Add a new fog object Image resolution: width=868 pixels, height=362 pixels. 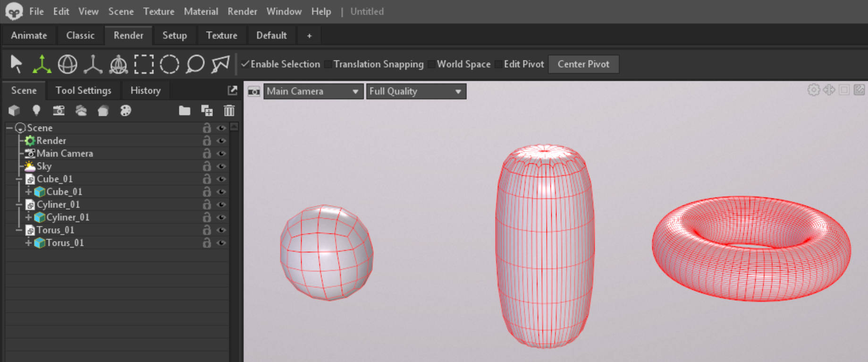tap(81, 111)
